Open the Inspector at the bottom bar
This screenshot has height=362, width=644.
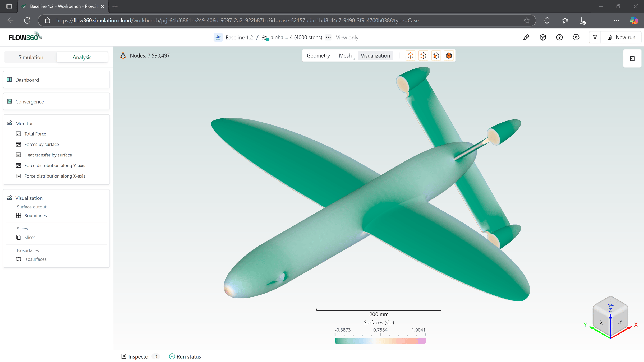click(x=139, y=356)
